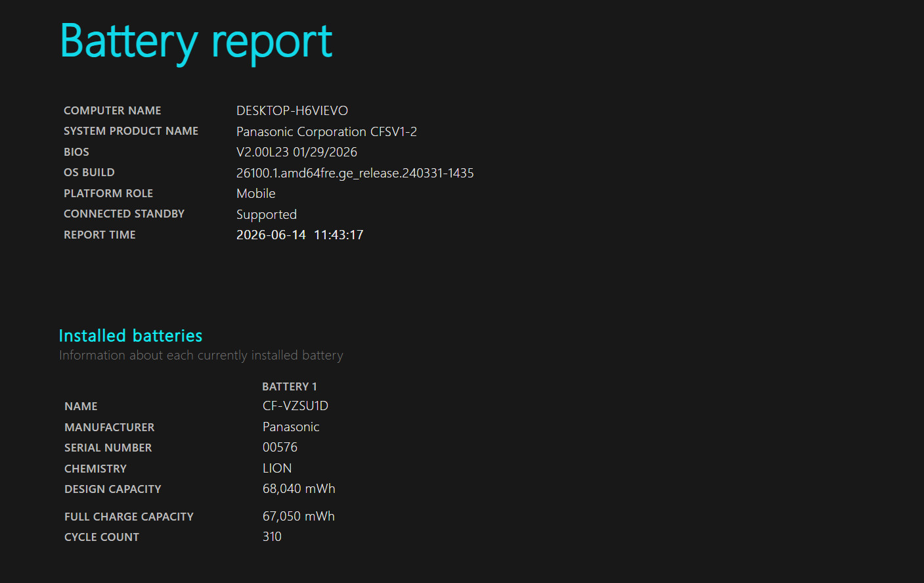Select the FULL CHARGE CAPACITY label
The height and width of the screenshot is (583, 924).
coord(129,517)
